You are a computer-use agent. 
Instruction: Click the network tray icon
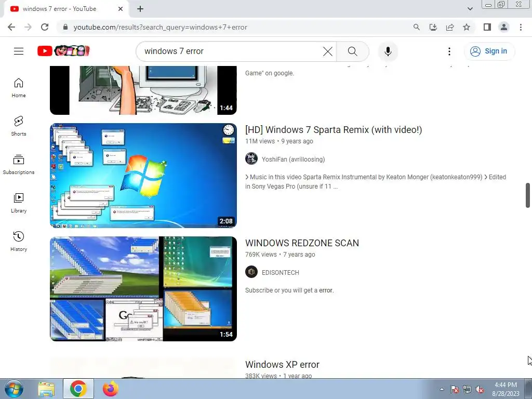(467, 389)
